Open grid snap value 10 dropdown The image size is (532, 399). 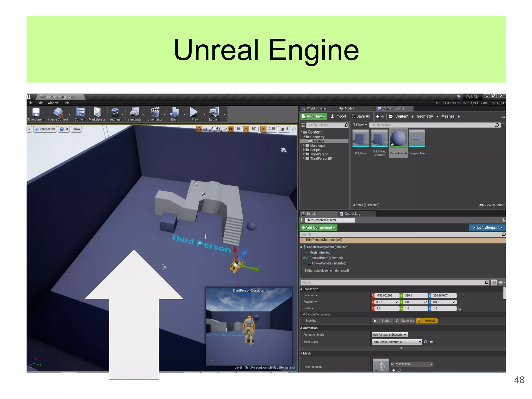point(238,129)
